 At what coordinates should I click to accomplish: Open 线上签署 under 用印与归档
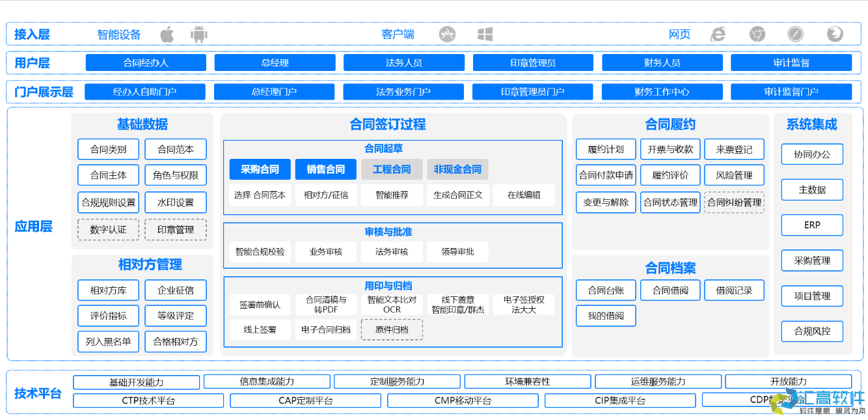pyautogui.click(x=260, y=329)
